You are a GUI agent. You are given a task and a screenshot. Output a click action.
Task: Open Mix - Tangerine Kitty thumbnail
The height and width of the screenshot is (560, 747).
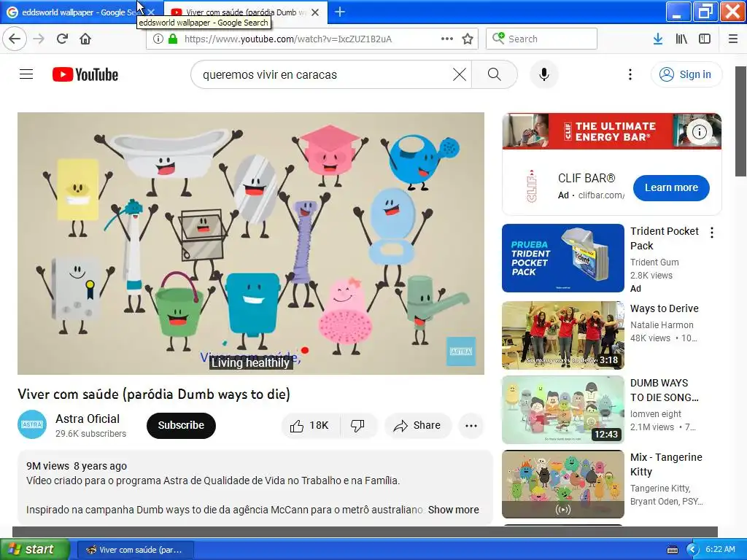[x=562, y=484]
